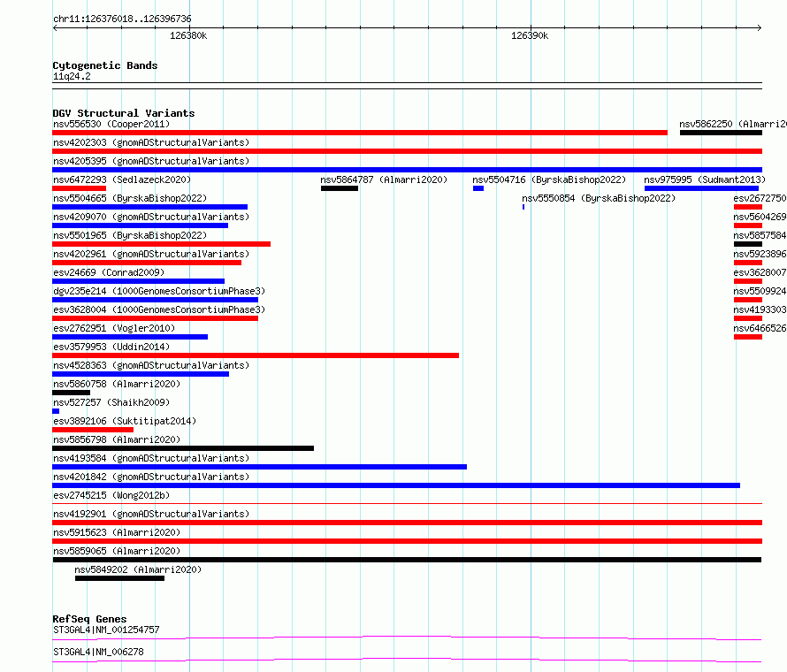Viewport: 787px width, 672px height.
Task: Click the nsv6472293 short red bar
Action: tap(80, 188)
